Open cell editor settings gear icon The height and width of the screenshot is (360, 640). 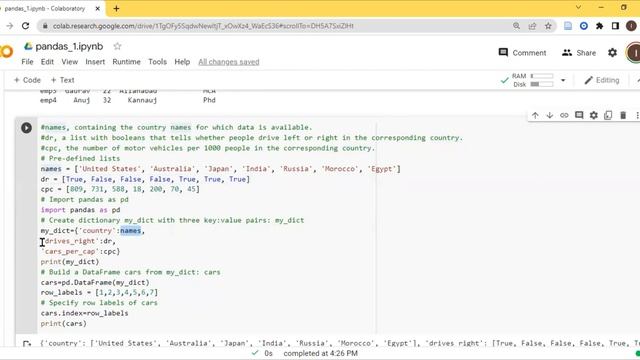593,116
